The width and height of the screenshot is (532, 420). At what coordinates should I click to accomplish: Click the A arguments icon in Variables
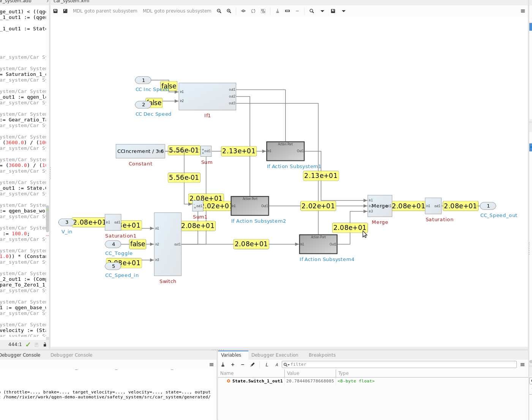pos(277,365)
